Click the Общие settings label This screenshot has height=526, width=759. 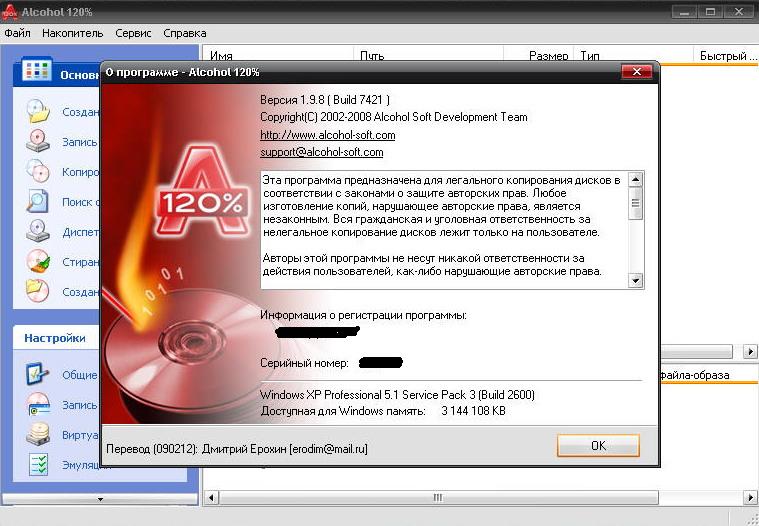coord(80,375)
